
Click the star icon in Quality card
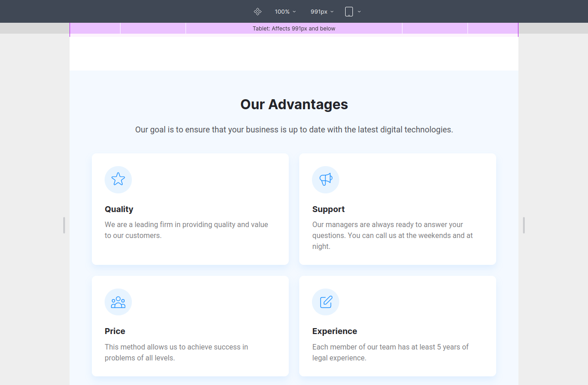(118, 179)
